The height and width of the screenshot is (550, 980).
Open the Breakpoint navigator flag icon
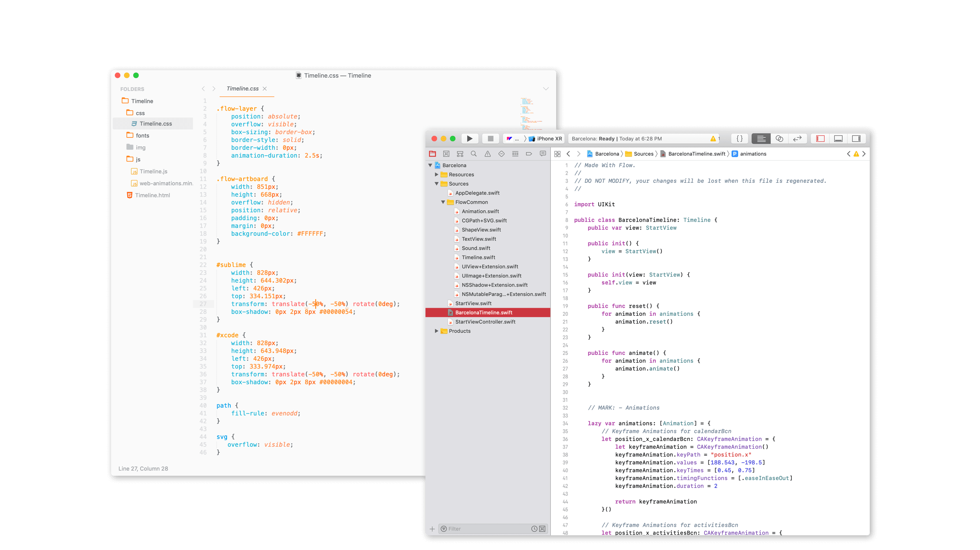[x=528, y=154]
